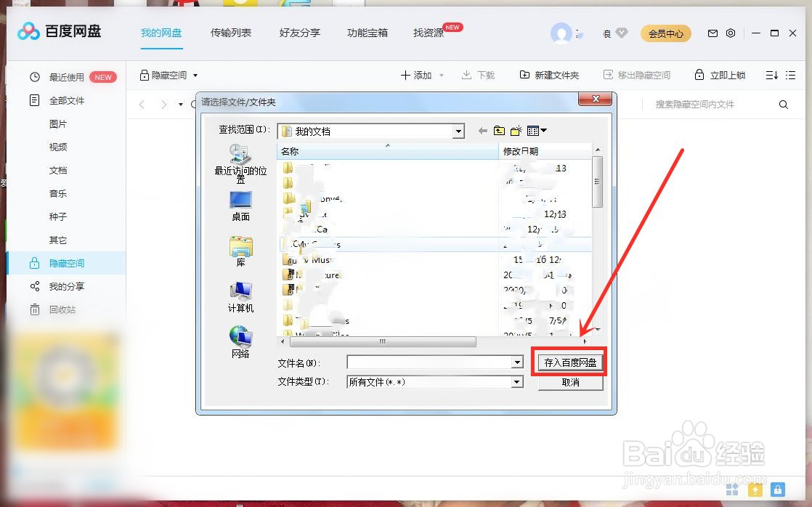The width and height of the screenshot is (812, 507).
Task: Click the 文件名 input field
Action: coord(429,362)
